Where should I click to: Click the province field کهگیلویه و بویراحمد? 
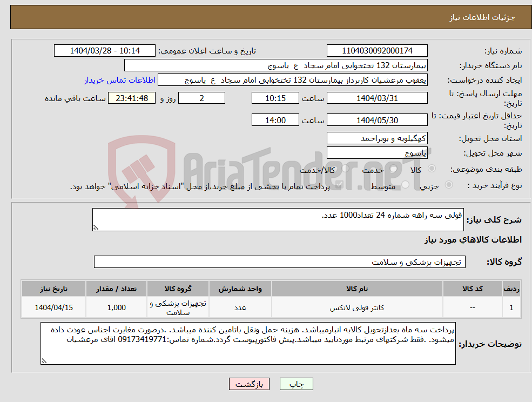[x=376, y=138]
